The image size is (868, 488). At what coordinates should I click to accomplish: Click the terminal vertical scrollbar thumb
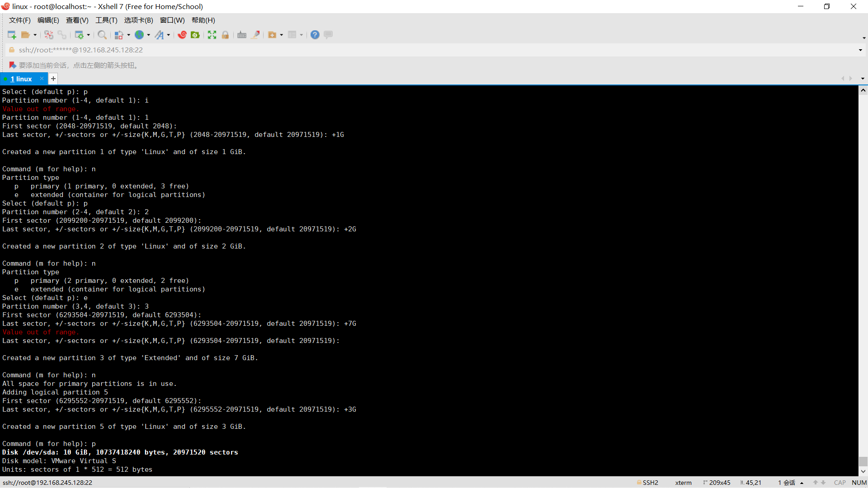(863, 461)
